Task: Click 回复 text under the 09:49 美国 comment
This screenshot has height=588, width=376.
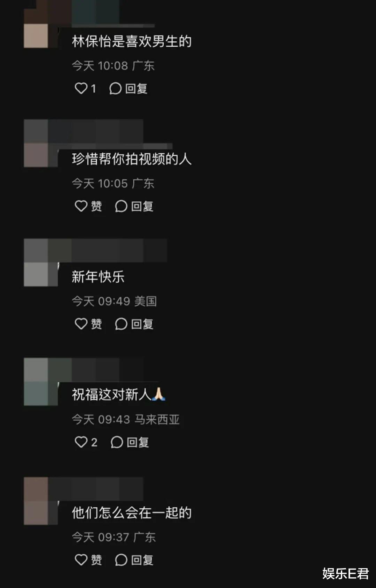Action: tap(142, 324)
